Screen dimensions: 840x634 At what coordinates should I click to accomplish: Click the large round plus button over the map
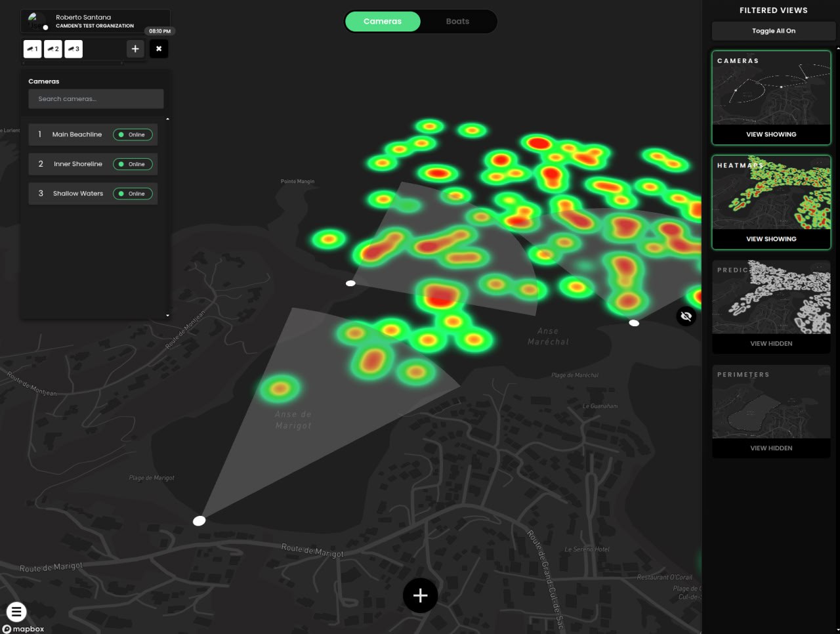tap(420, 595)
